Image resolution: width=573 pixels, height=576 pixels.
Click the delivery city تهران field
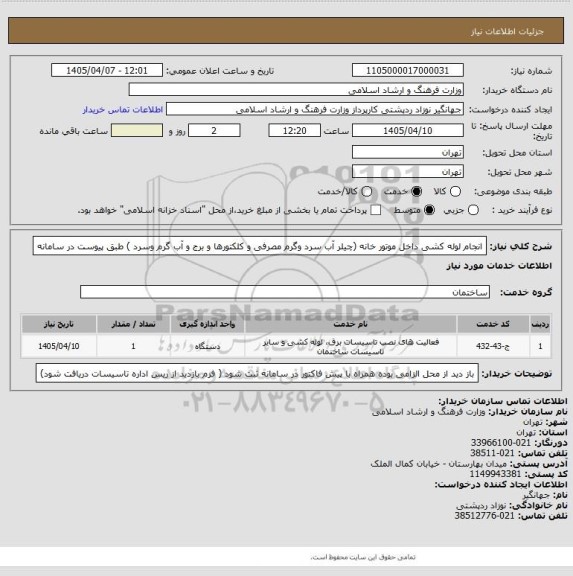[x=408, y=172]
